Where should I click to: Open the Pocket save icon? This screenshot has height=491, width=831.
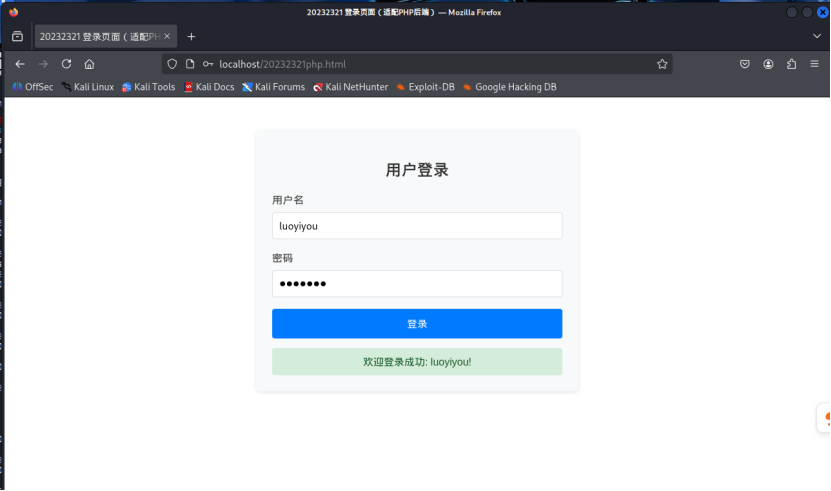745,64
